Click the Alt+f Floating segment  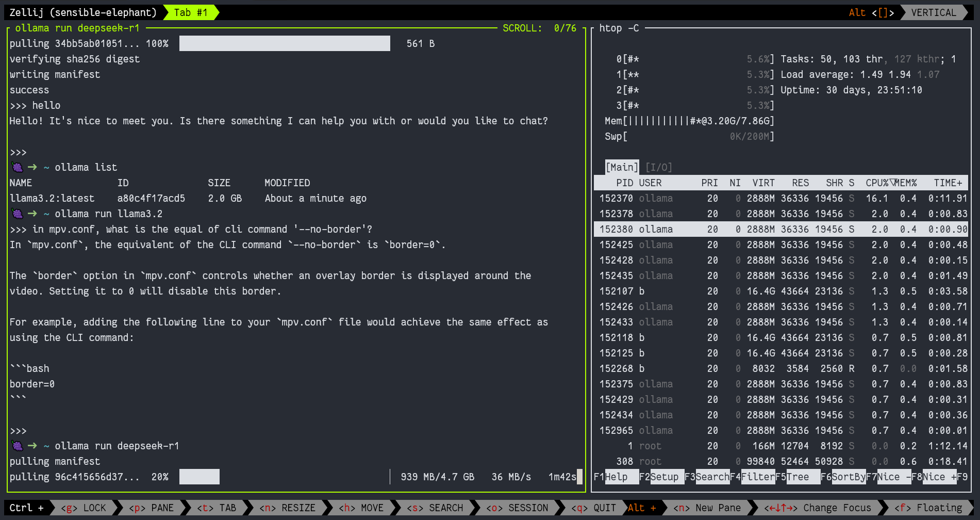coord(928,508)
